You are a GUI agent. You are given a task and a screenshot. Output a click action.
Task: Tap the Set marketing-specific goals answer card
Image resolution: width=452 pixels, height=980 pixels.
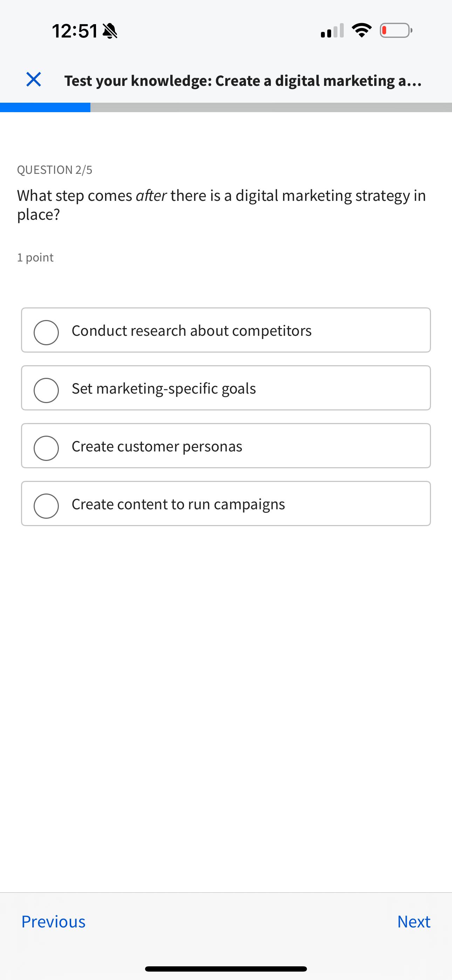click(x=226, y=388)
